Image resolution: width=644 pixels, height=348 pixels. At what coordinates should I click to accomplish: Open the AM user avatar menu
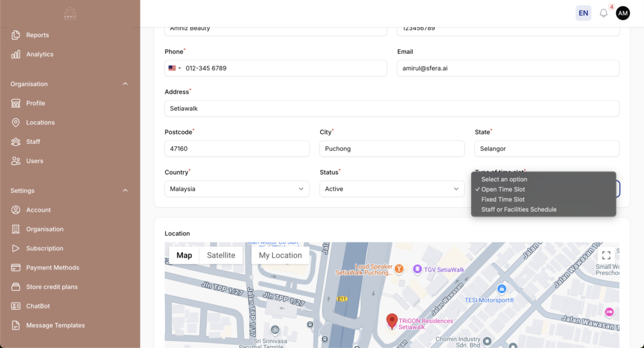point(623,13)
